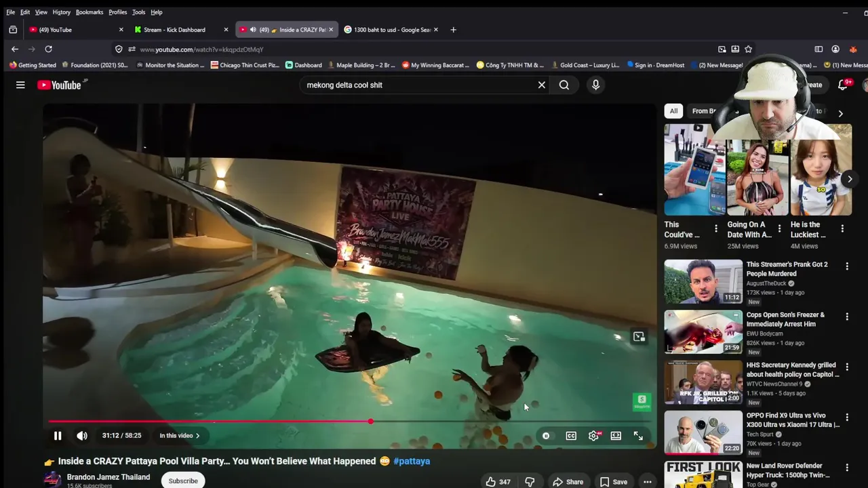
Task: Enter full screen mode
Action: click(638, 436)
